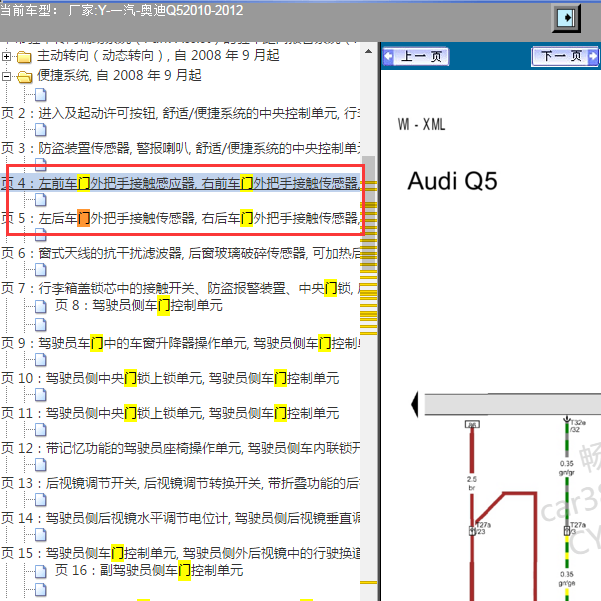Viewport: 601px width, 601px height.
Task: Click document icon for 页 10 entry
Action: [41, 360]
